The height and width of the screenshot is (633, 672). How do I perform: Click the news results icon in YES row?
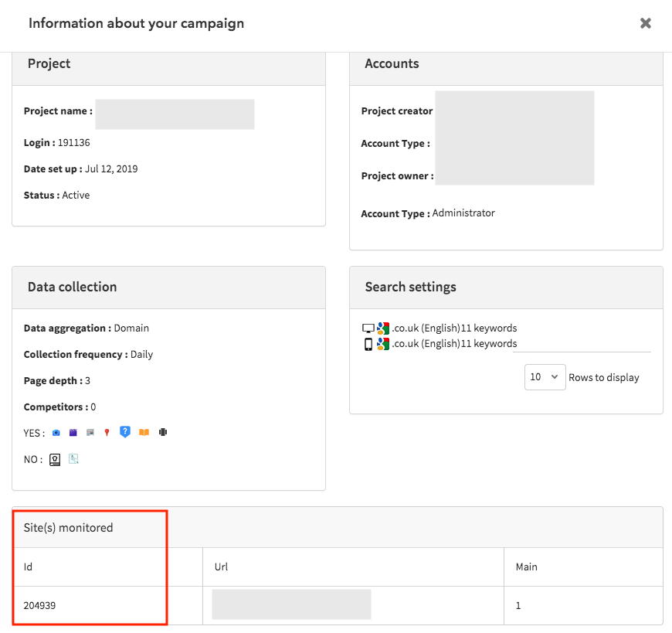pos(90,432)
